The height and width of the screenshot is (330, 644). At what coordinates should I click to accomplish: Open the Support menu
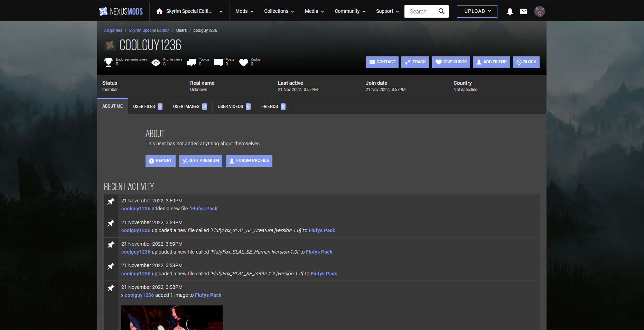point(388,11)
